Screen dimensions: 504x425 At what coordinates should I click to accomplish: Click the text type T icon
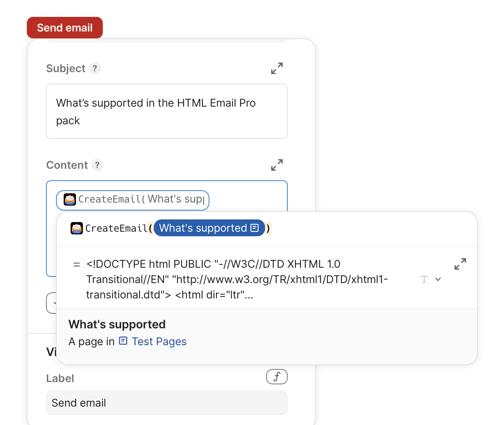(424, 279)
